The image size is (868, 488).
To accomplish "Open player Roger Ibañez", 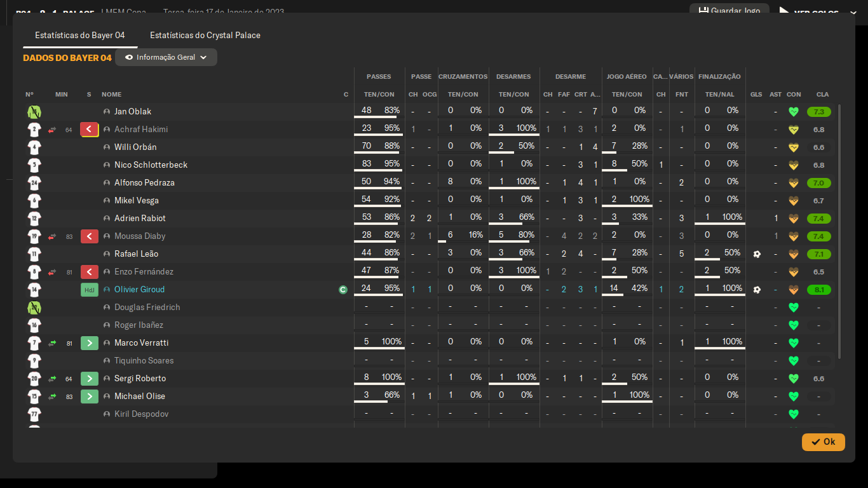I will pyautogui.click(x=139, y=325).
